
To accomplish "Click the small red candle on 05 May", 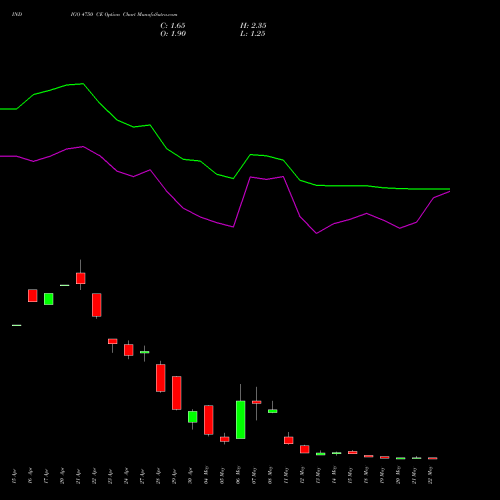I will (225, 439).
